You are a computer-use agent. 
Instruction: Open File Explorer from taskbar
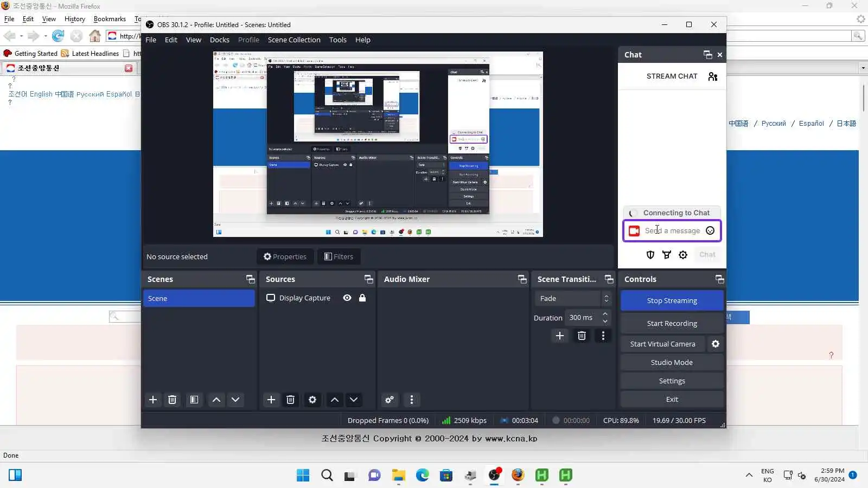coord(399,475)
